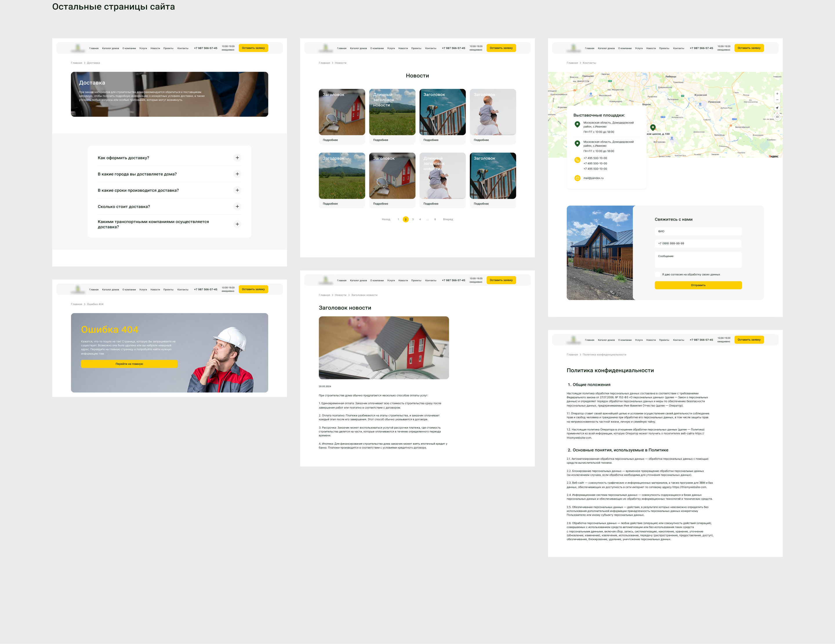
Task: Click the green location pin on the map
Action: click(x=653, y=127)
